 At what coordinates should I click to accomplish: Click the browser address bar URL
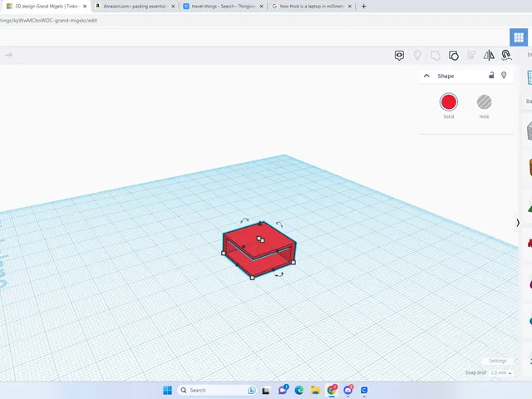tap(48, 20)
